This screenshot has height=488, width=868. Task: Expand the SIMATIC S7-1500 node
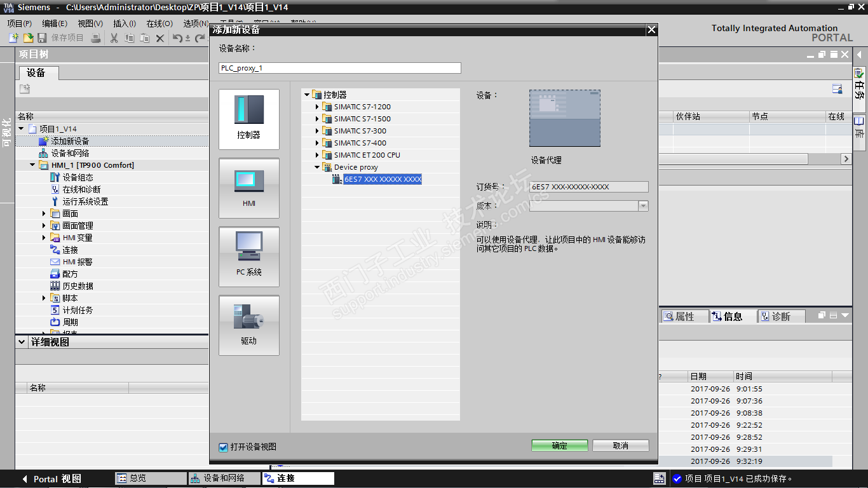pos(318,119)
